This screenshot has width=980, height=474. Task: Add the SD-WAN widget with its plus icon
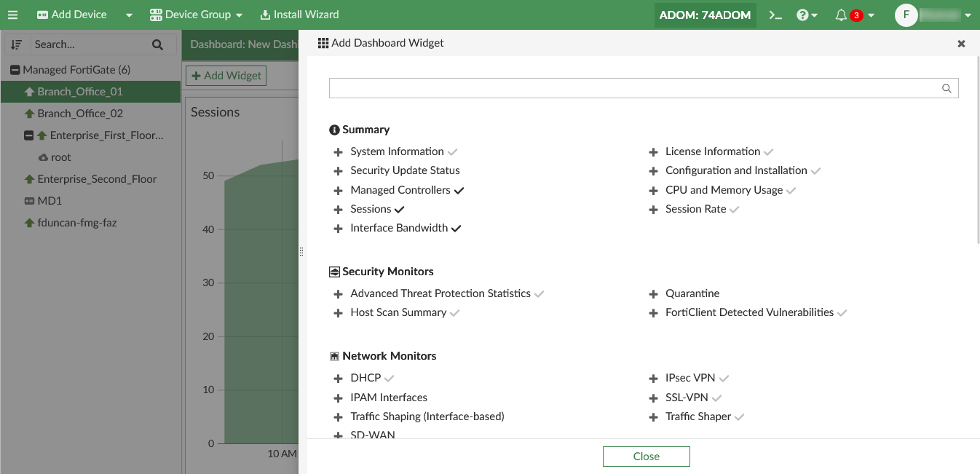pos(338,435)
